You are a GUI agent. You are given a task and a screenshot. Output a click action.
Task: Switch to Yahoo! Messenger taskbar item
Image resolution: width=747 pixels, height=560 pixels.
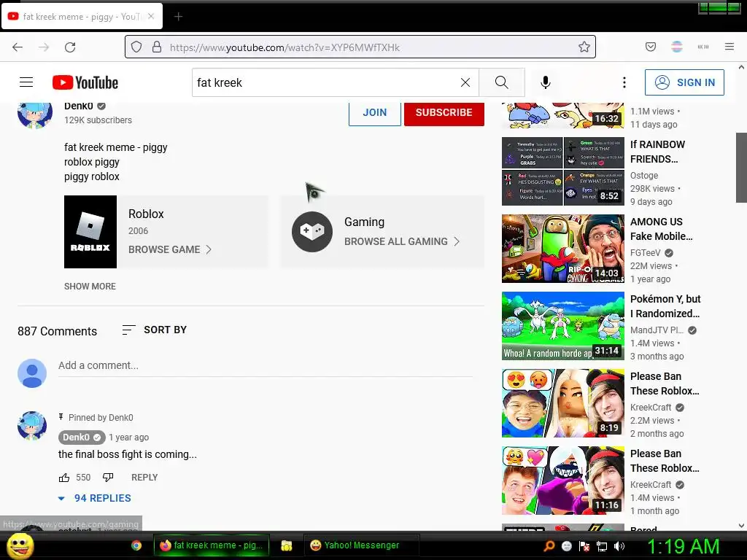point(362,545)
